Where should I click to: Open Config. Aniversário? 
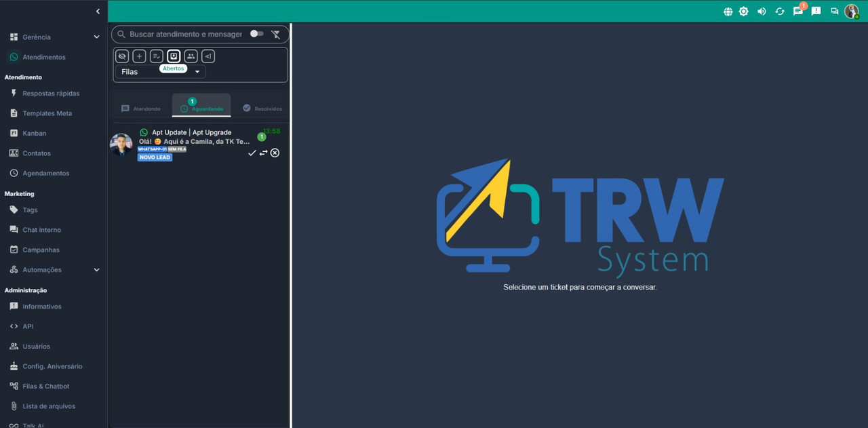(x=54, y=366)
